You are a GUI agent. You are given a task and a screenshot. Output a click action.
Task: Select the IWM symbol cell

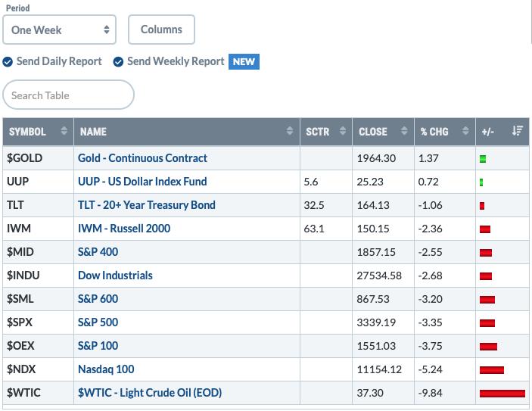[38, 229]
